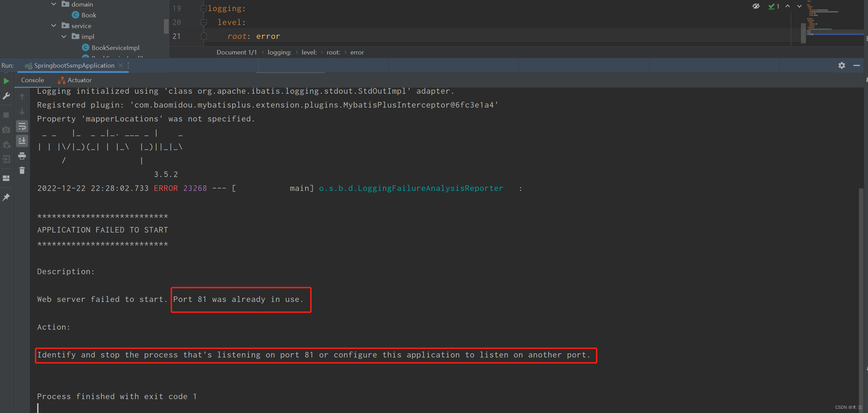Click the Book folder tree item
This screenshot has height=413, width=868.
(89, 15)
